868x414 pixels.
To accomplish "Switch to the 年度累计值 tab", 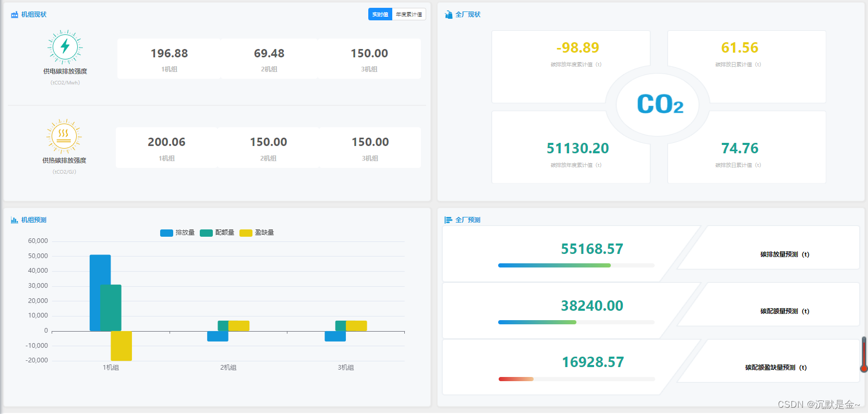I will tap(409, 15).
